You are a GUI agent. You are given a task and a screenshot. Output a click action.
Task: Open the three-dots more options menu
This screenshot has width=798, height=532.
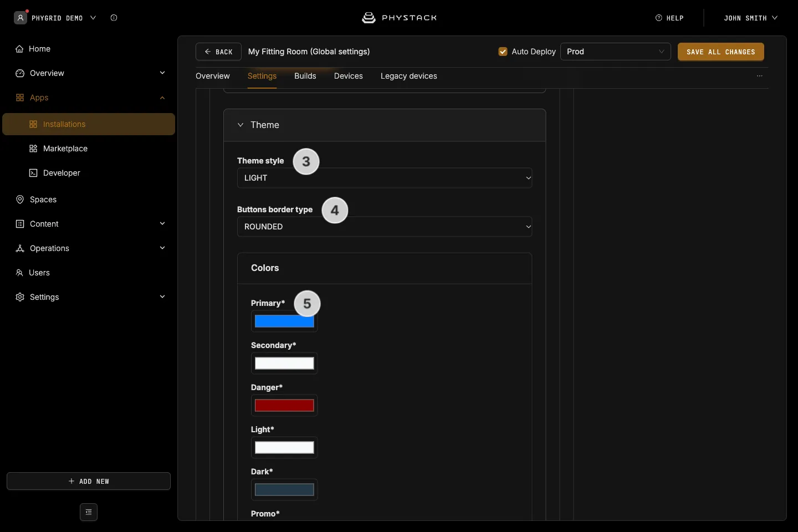(760, 76)
